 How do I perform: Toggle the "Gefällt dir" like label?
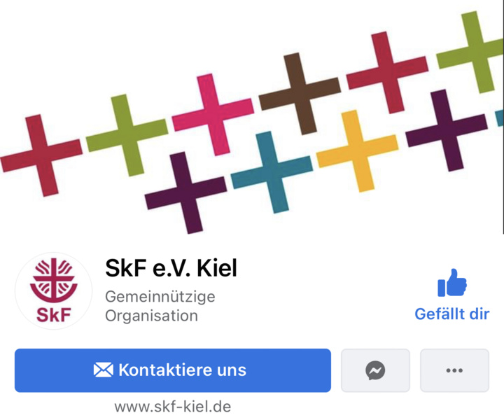452,314
